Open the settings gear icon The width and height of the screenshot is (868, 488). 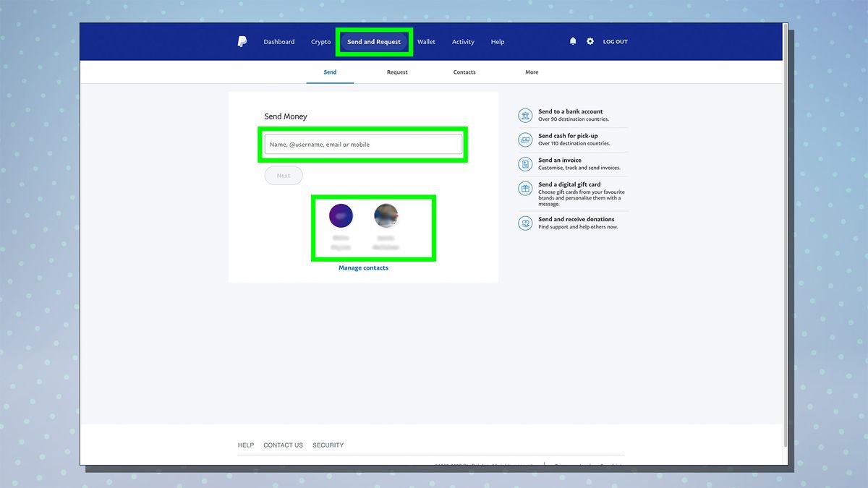(x=590, y=41)
